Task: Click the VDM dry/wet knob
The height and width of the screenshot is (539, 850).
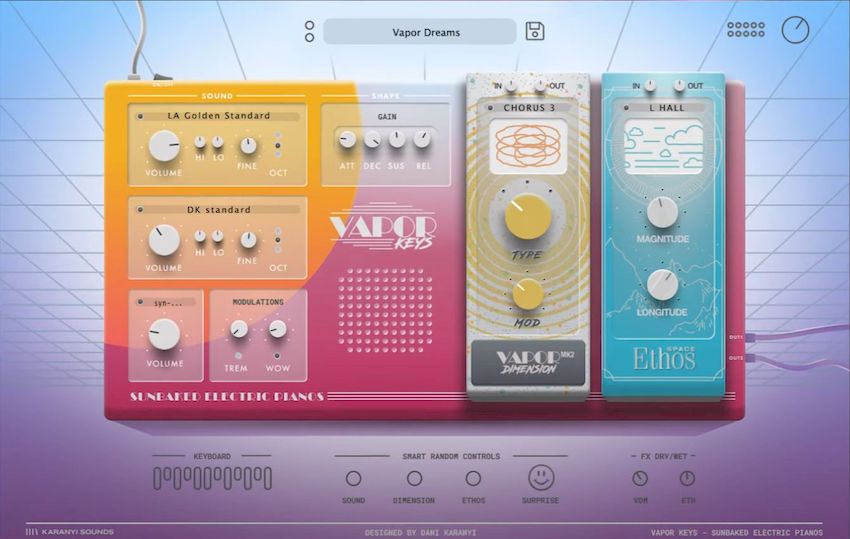Action: pos(640,478)
